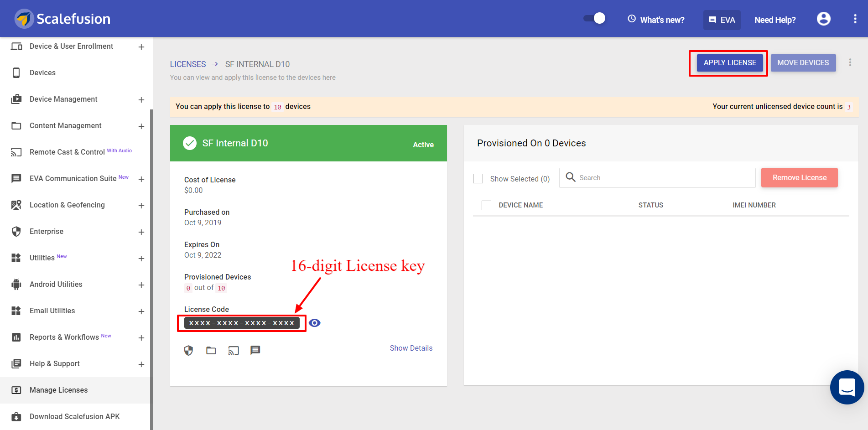Go back via the LICENSES breadcrumb link

[188, 64]
